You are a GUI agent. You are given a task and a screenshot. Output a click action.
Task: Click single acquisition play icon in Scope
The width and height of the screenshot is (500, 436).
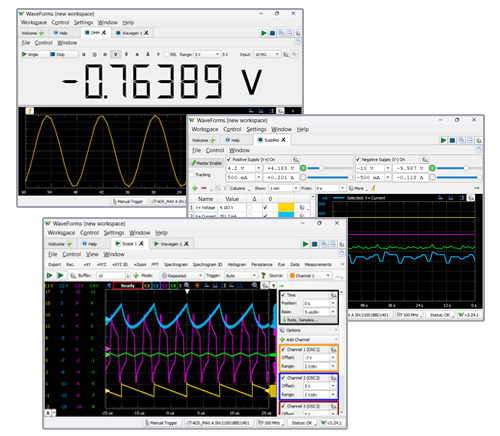50,275
